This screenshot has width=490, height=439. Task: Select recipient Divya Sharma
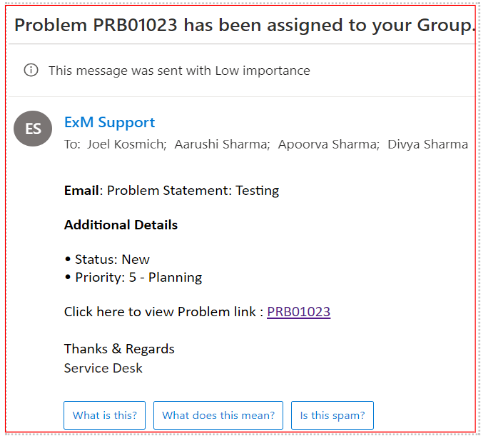pyautogui.click(x=428, y=144)
